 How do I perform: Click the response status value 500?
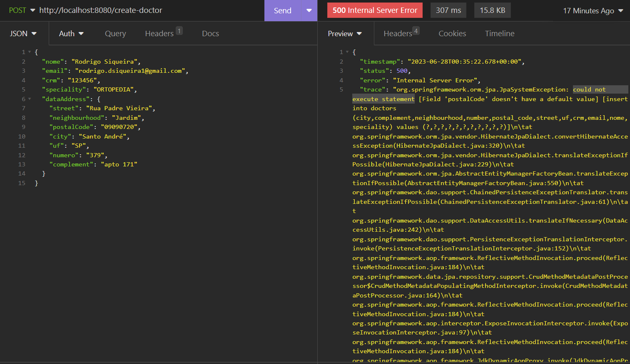click(402, 71)
